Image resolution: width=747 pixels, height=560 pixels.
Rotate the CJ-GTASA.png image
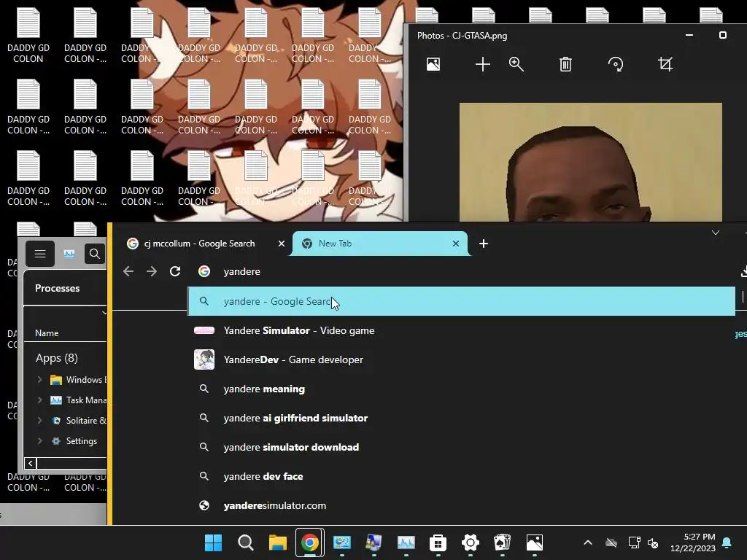616,64
